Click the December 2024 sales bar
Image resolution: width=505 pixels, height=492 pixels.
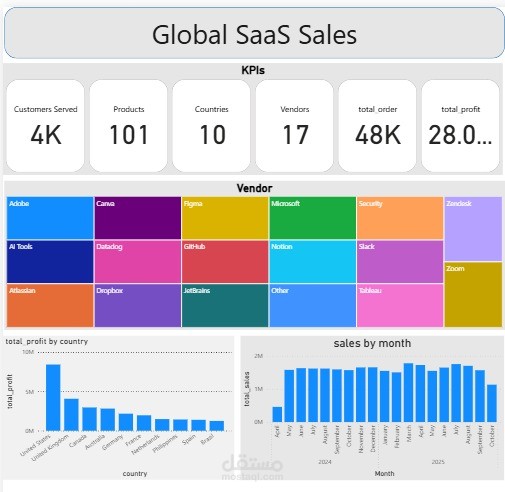point(373,395)
